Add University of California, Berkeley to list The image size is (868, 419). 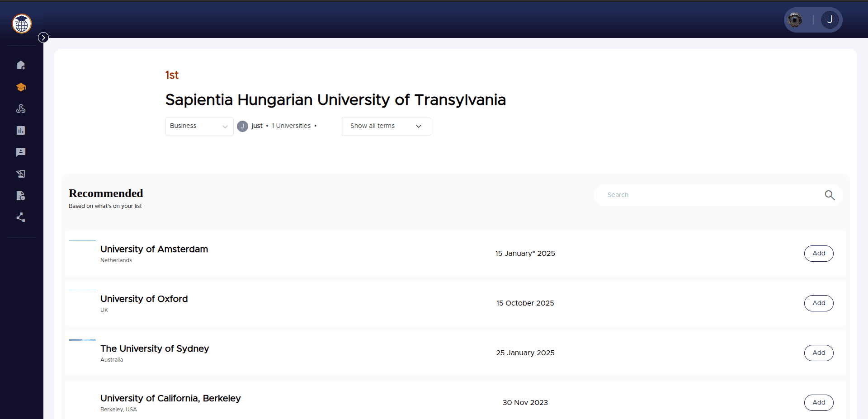pos(819,403)
